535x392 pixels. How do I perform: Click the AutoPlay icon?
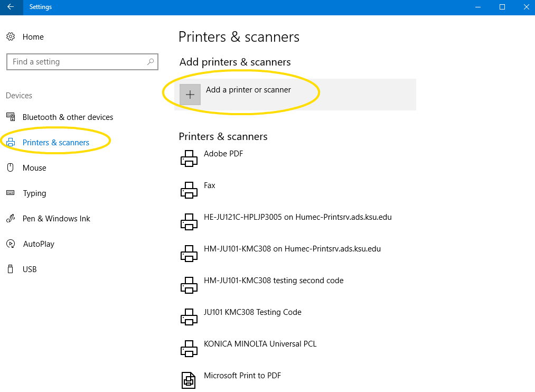11,244
